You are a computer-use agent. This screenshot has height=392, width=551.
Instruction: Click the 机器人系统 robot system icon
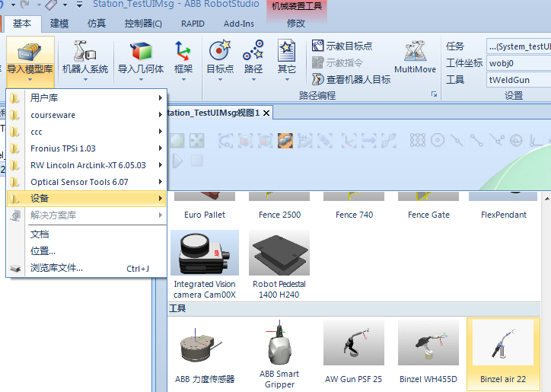coord(84,51)
